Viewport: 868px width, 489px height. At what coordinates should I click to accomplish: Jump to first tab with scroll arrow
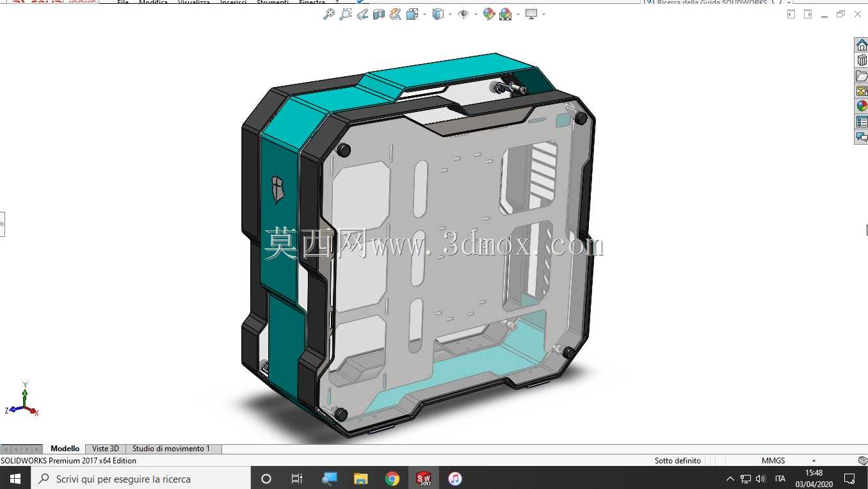coord(6,449)
